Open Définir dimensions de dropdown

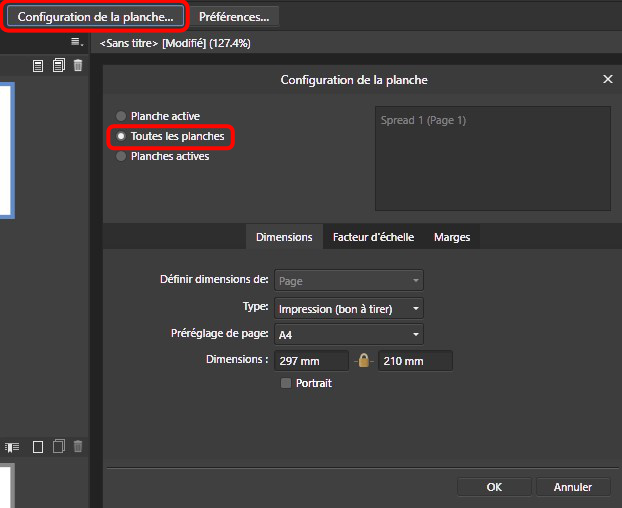[349, 281]
